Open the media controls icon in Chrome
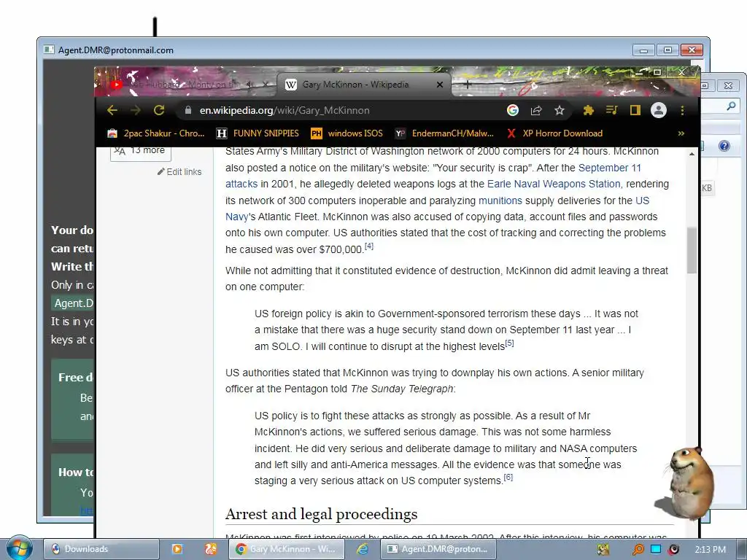The image size is (747, 560). click(x=612, y=111)
